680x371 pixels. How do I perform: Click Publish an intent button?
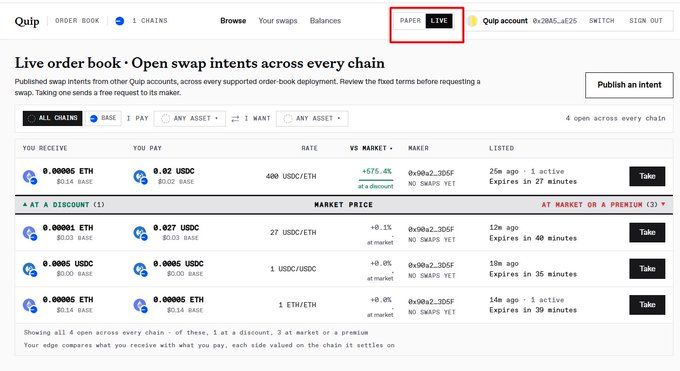coord(629,85)
